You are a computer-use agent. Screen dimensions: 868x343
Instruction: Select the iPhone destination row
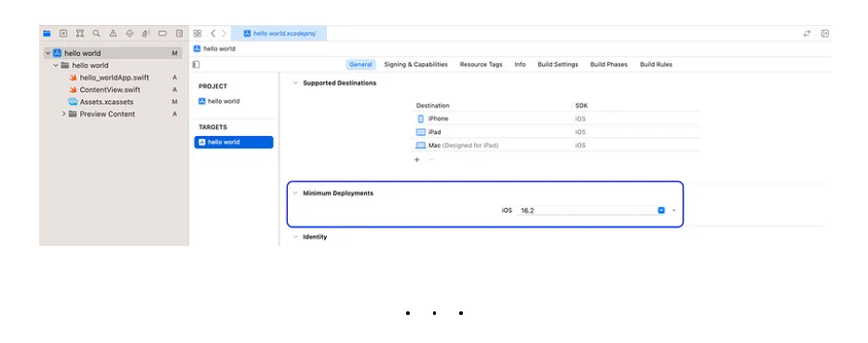pyautogui.click(x=558, y=118)
